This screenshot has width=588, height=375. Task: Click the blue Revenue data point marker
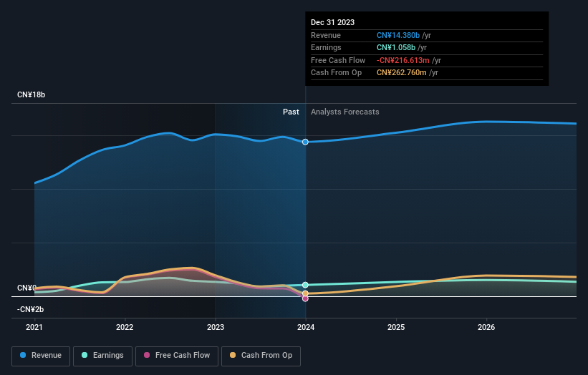[305, 142]
